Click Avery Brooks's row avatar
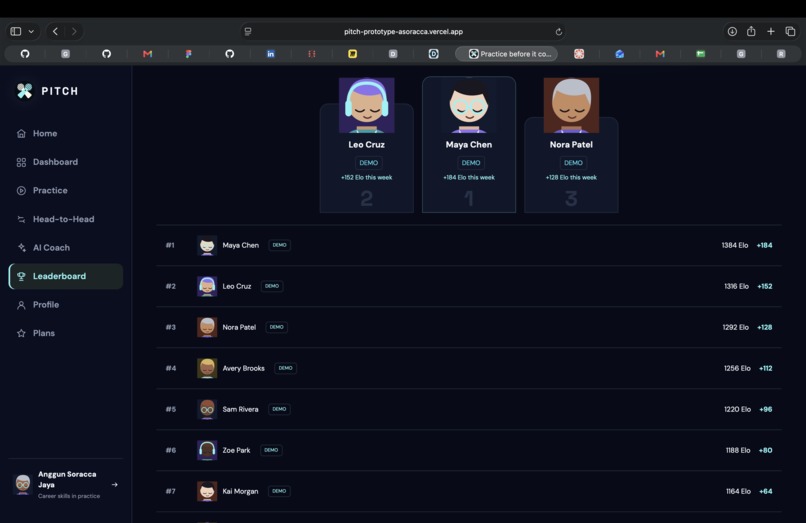 [207, 368]
